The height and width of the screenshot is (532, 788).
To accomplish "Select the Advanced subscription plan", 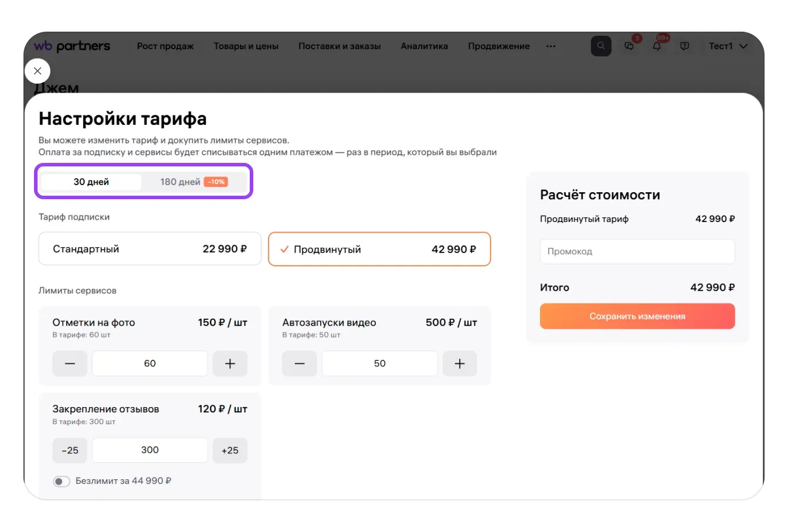I will click(x=379, y=249).
